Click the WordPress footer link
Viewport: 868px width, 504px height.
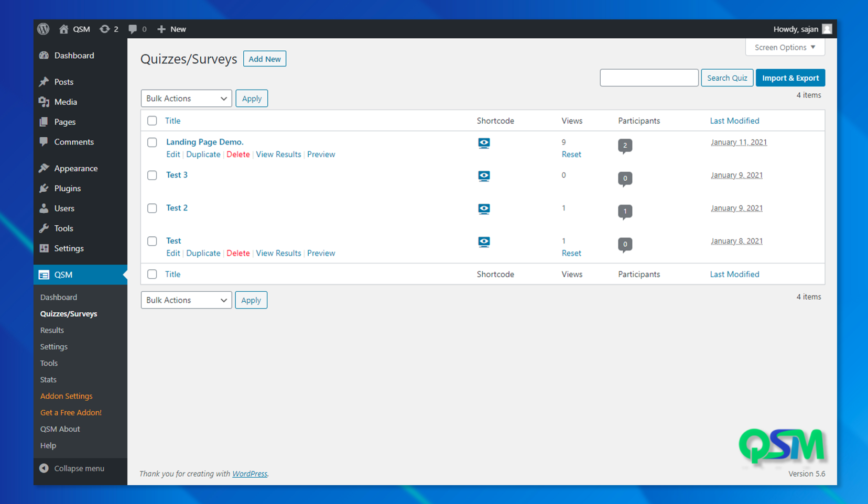click(249, 474)
